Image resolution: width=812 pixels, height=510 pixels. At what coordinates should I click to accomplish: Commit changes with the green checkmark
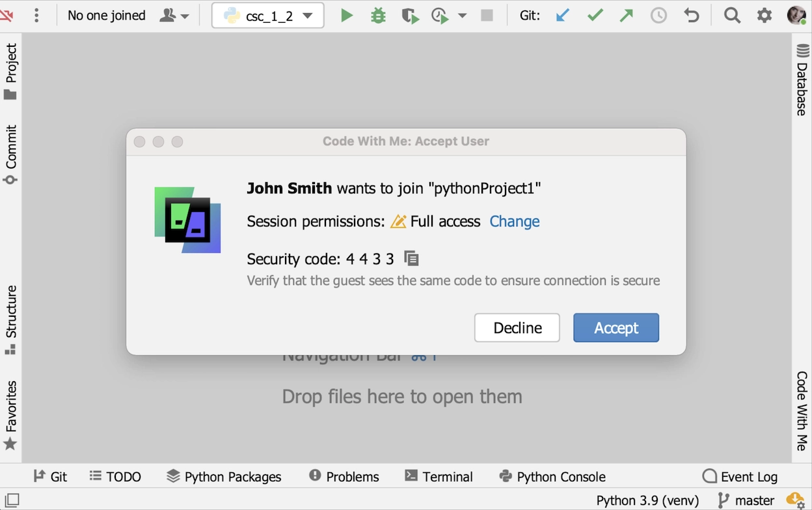coord(595,16)
